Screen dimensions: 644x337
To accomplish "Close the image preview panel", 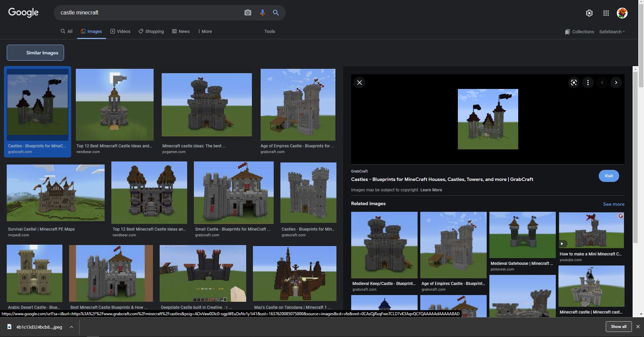I will pos(359,83).
